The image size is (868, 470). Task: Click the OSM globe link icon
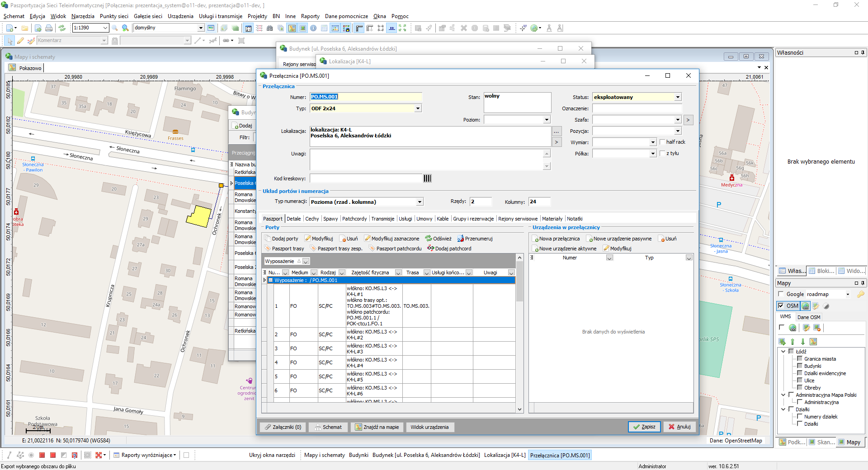pos(806,306)
